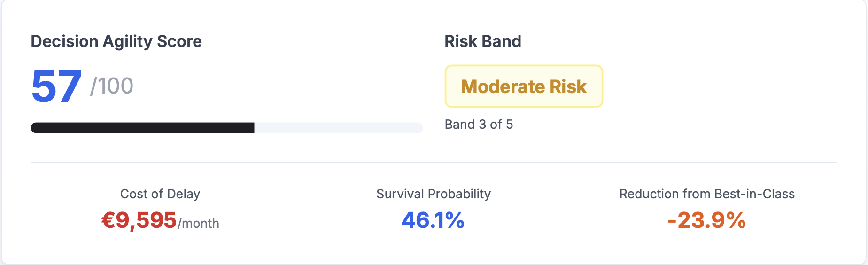Click the /month suffix text
The image size is (868, 265).
coord(198,224)
